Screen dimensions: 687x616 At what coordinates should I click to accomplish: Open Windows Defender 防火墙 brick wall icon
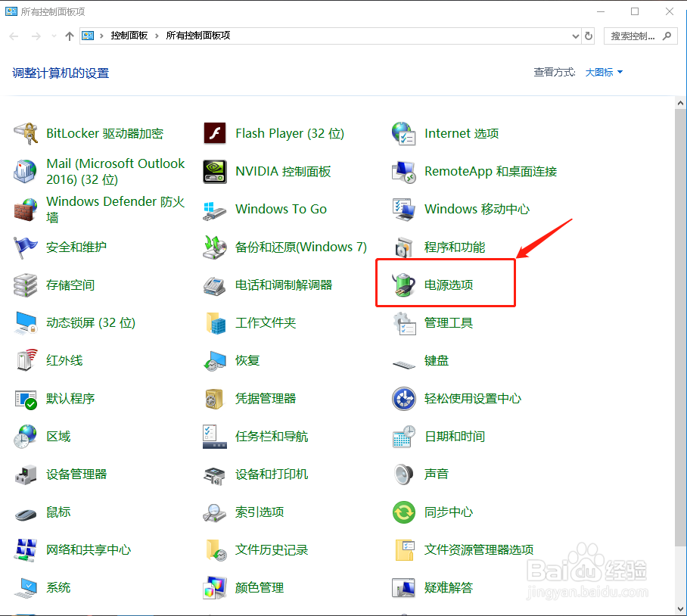point(26,210)
